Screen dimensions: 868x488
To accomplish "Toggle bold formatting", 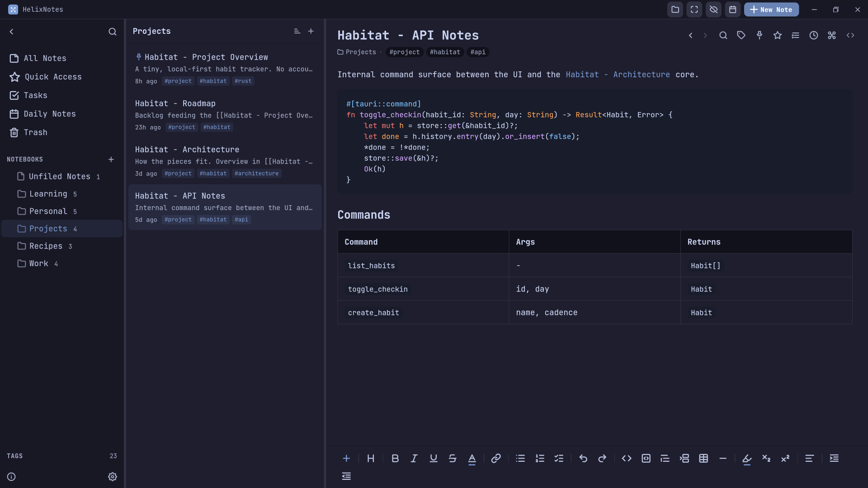I will click(395, 459).
